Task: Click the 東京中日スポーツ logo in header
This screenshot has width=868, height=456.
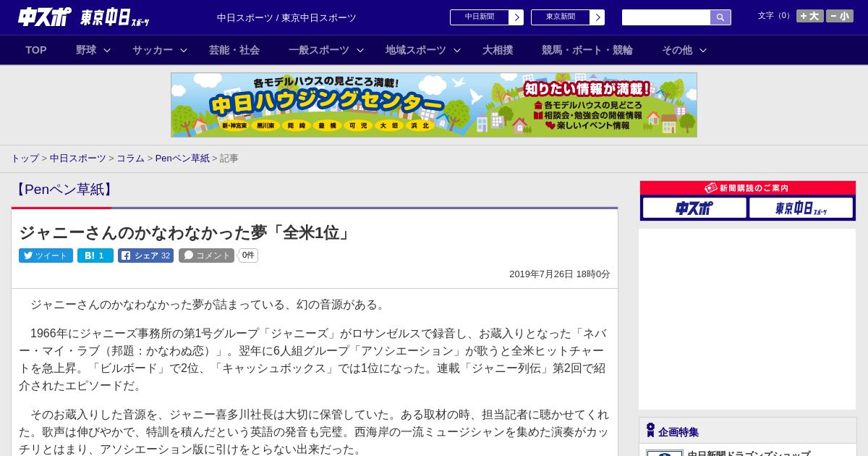Action: click(115, 17)
